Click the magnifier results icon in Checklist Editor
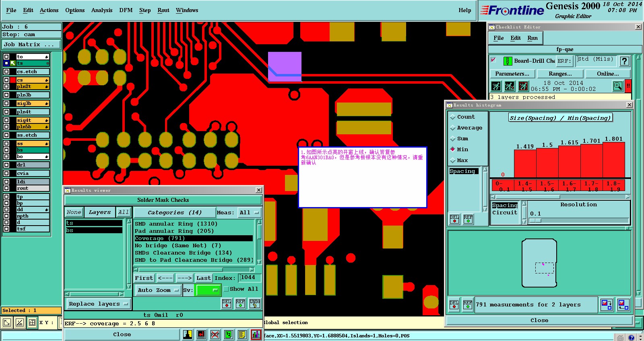 618,86
